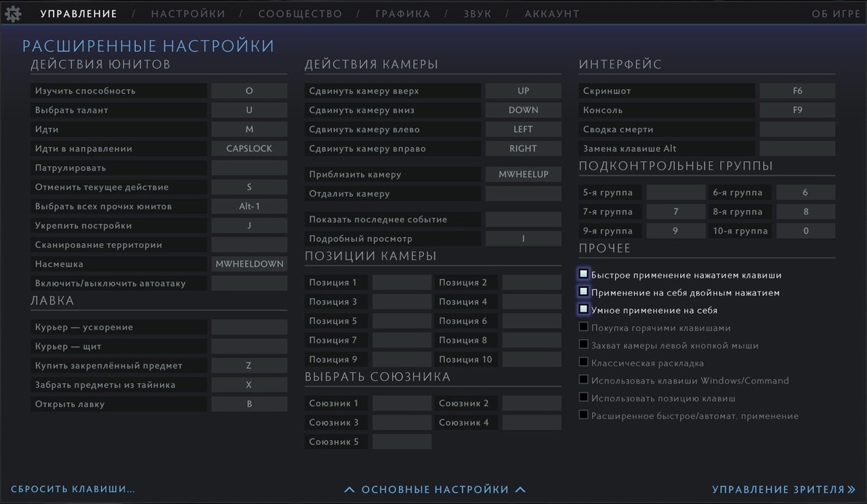This screenshot has width=867, height=504.
Task: Select the Изучить способность key binding
Action: point(249,91)
